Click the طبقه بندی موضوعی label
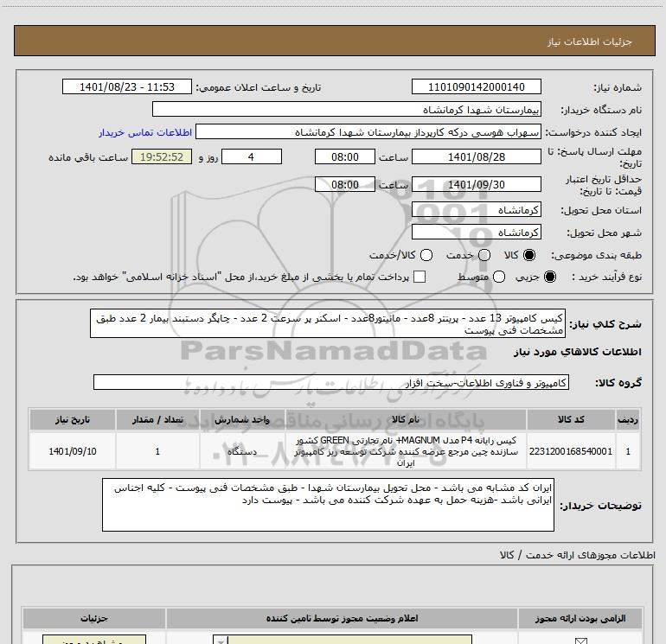The width and height of the screenshot is (666, 644). tap(596, 255)
